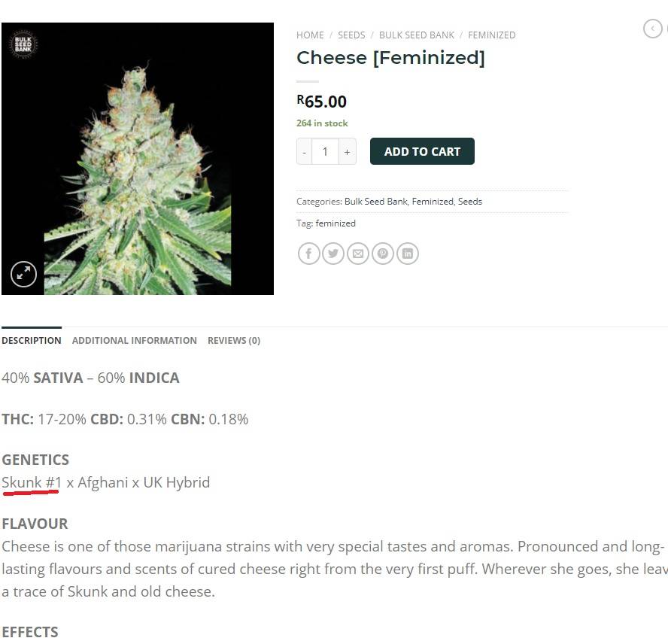Open the feminized tag link

click(336, 223)
